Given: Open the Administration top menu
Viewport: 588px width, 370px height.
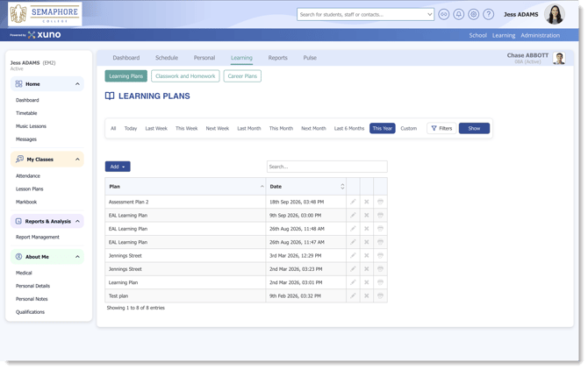Looking at the screenshot, I should point(540,35).
